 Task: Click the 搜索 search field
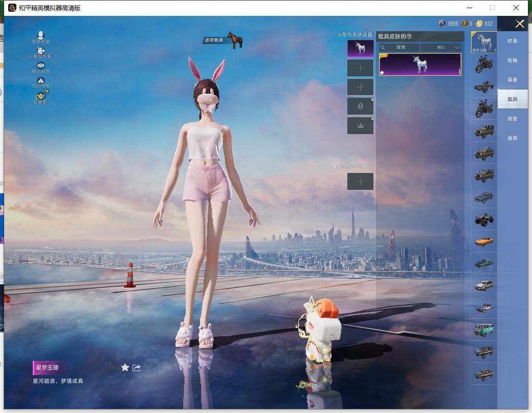[400, 47]
